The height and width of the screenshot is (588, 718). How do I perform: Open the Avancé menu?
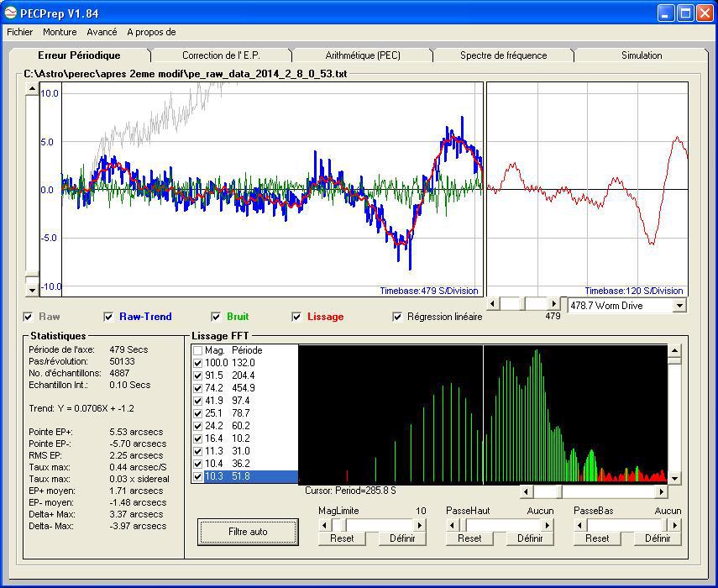(102, 32)
